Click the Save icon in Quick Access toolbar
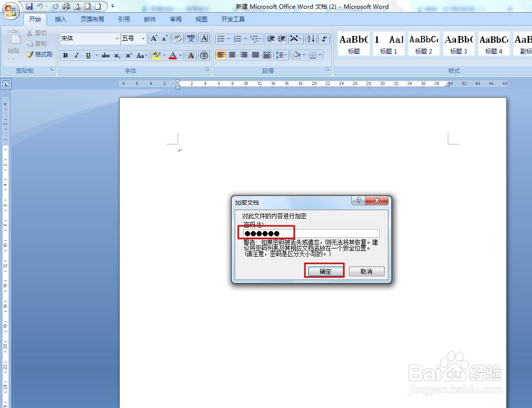The height and width of the screenshot is (408, 532). [29, 6]
